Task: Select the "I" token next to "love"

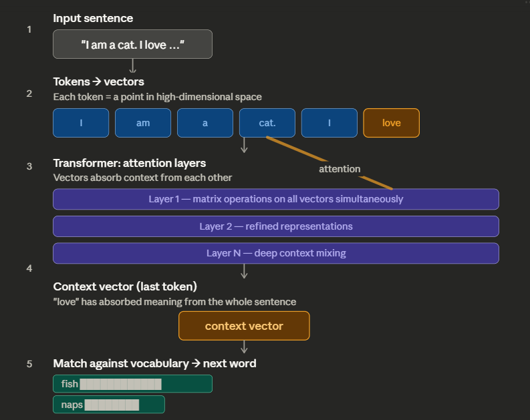Action: 329,123
